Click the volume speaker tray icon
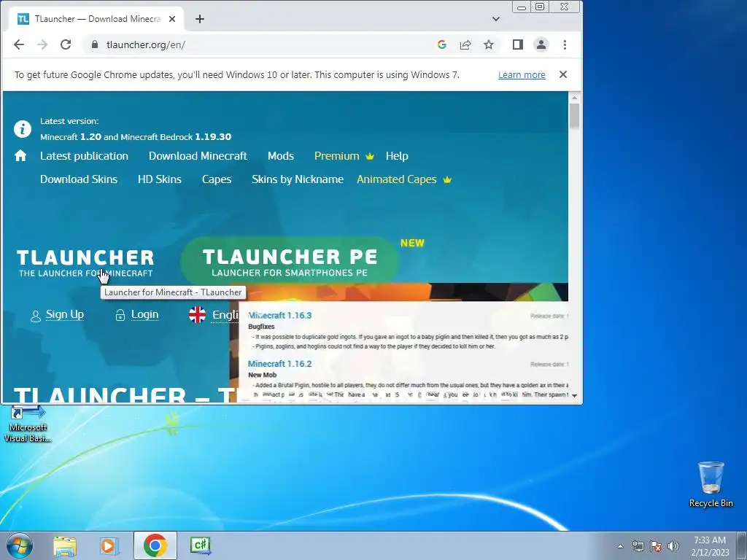The height and width of the screenshot is (560, 747). 673,546
